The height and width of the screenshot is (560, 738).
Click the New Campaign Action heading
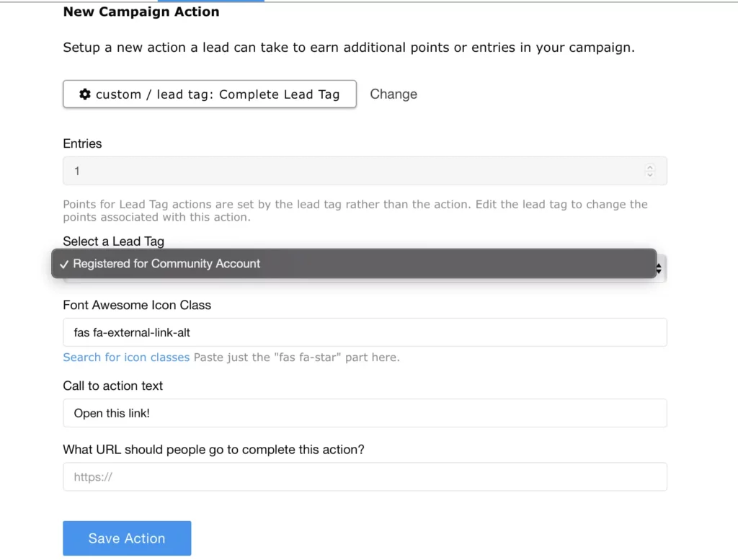141,12
